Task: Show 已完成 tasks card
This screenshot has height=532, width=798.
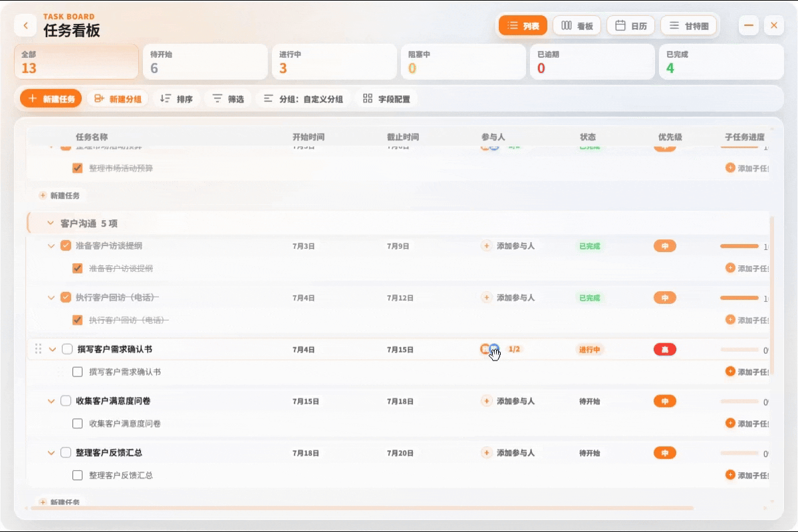Action: (721, 62)
